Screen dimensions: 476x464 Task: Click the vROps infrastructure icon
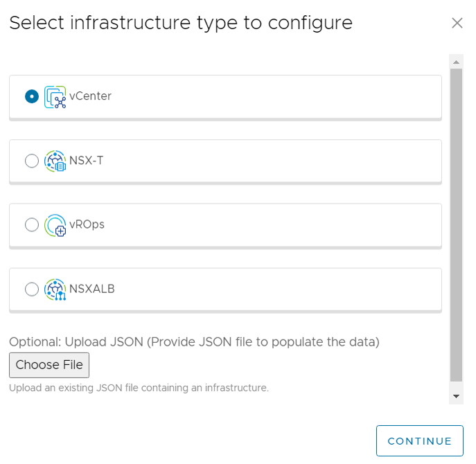[x=55, y=225]
